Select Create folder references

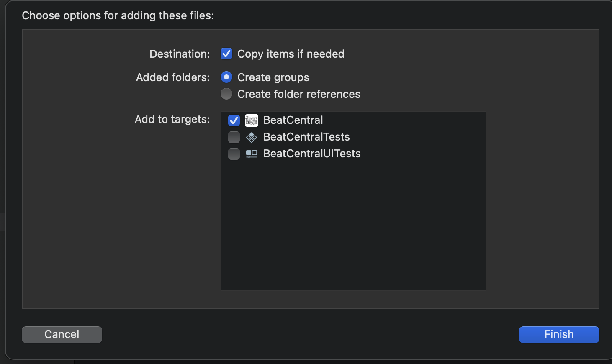226,94
